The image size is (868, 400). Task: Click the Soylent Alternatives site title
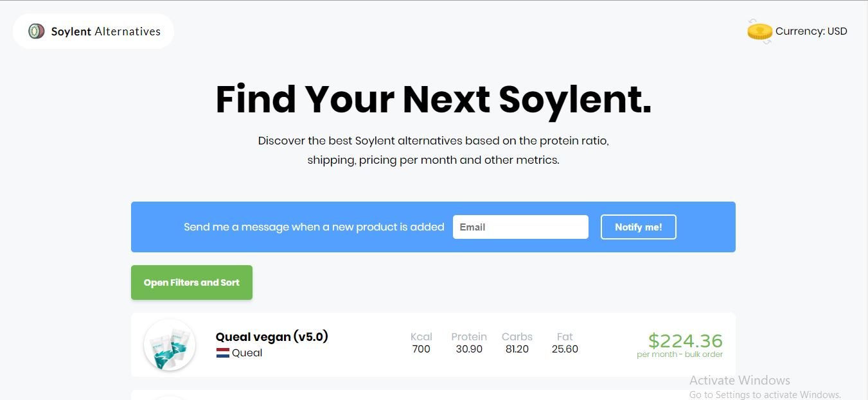click(106, 31)
